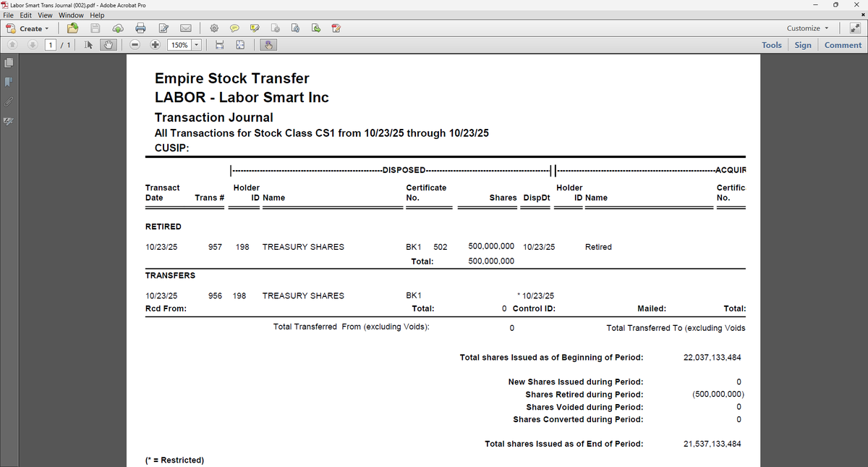Print the document using the printer icon
Screen dimensions: 868x467
point(141,28)
